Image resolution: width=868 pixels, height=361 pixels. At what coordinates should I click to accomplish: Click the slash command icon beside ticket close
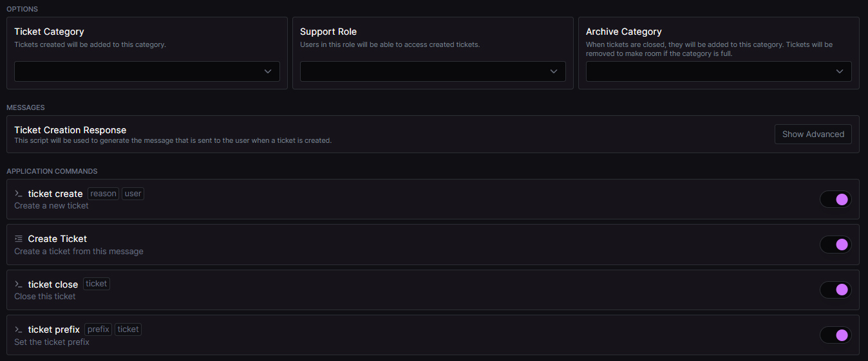19,284
